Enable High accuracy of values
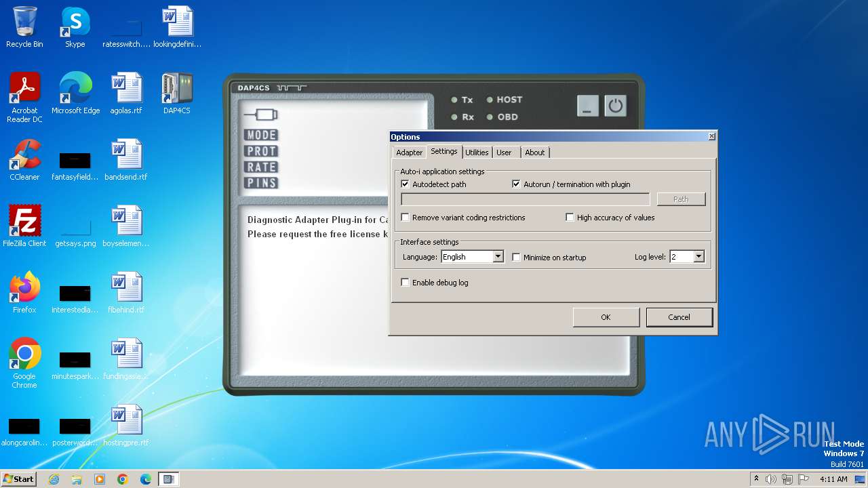Screen dimensions: 868x488 pyautogui.click(x=570, y=218)
